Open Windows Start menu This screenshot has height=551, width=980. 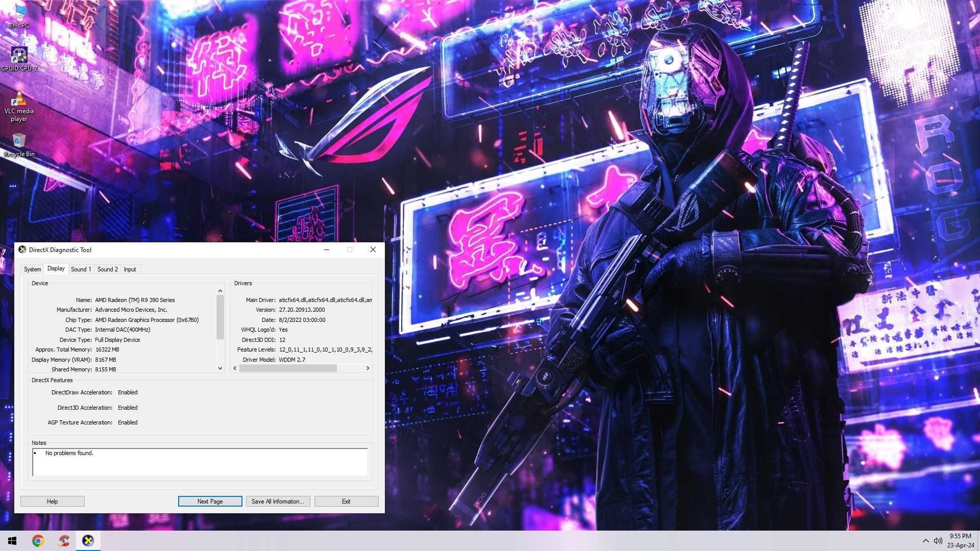tap(12, 541)
